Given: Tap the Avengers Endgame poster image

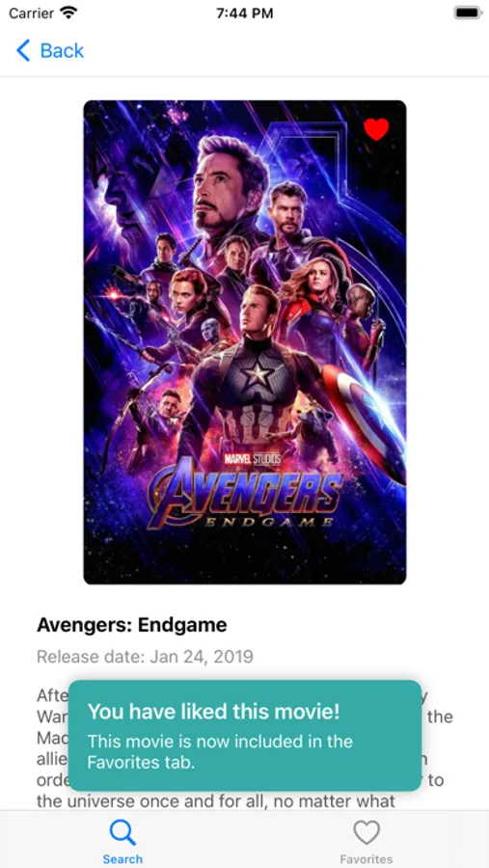Looking at the screenshot, I should (x=245, y=342).
